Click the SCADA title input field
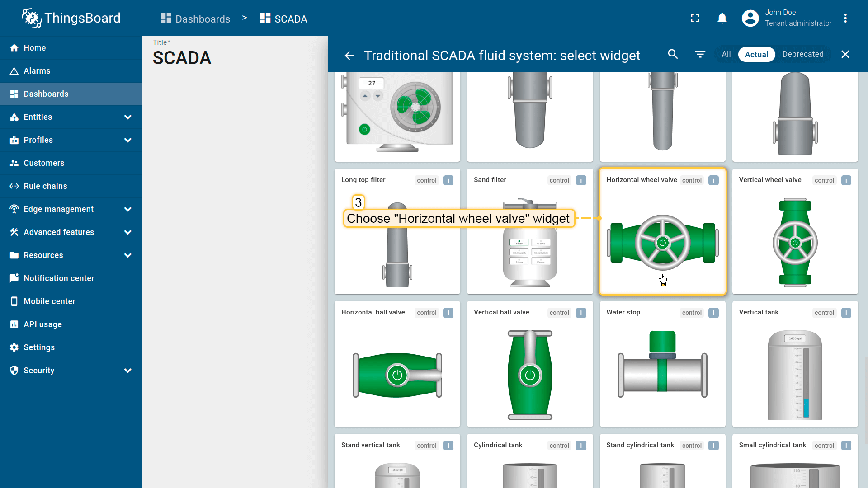Screen dimensions: 868x488 235,58
